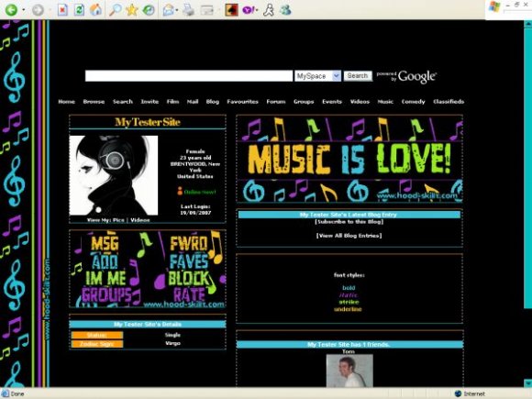The image size is (532, 399).
Task: Open the Comedy navigation link
Action: [414, 102]
